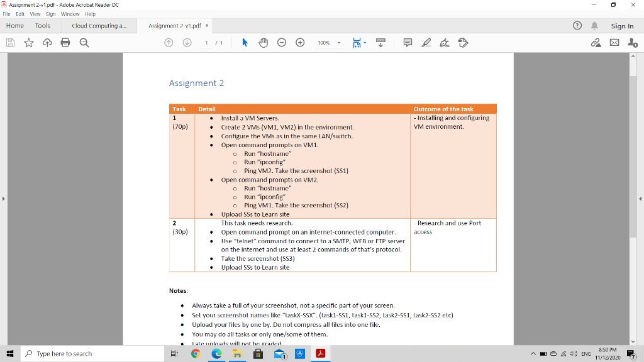Switch to the Tools tab
Image resolution: width=644 pixels, height=362 pixels.
tap(43, 25)
